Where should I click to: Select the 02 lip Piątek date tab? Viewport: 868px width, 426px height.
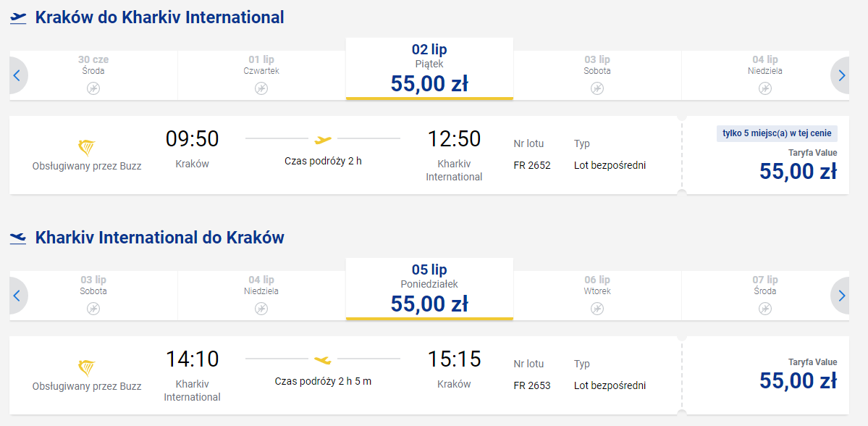[x=429, y=69]
